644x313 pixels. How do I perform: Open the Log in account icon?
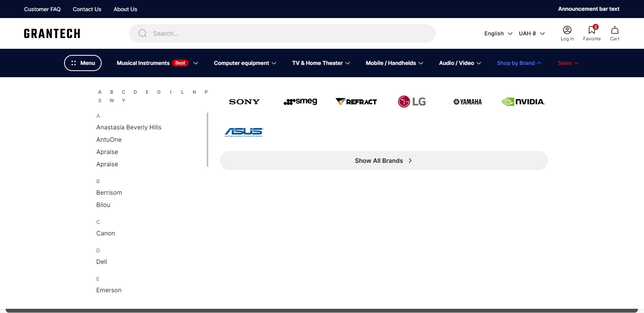coord(567,33)
